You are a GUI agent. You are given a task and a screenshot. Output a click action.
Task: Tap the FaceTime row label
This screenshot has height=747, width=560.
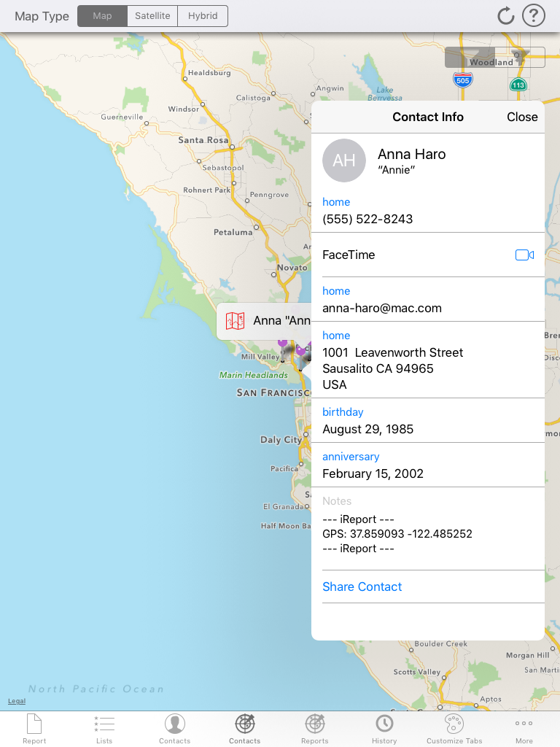pos(349,255)
